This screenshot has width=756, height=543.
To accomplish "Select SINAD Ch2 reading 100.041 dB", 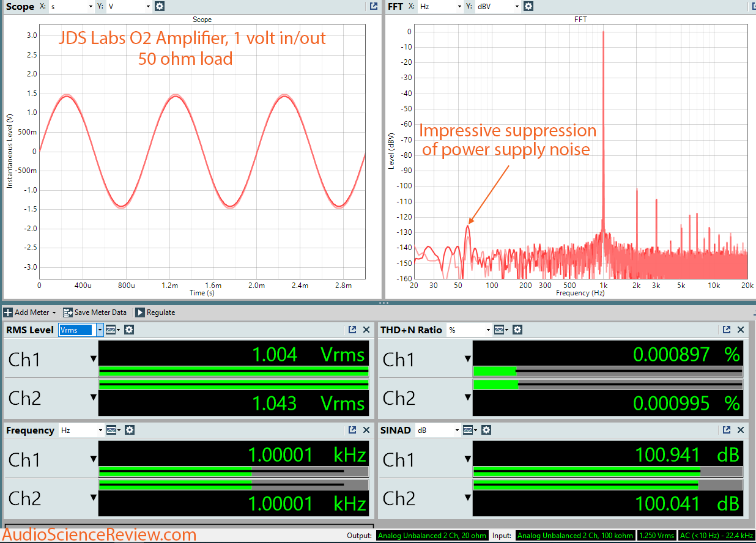I will (x=687, y=503).
